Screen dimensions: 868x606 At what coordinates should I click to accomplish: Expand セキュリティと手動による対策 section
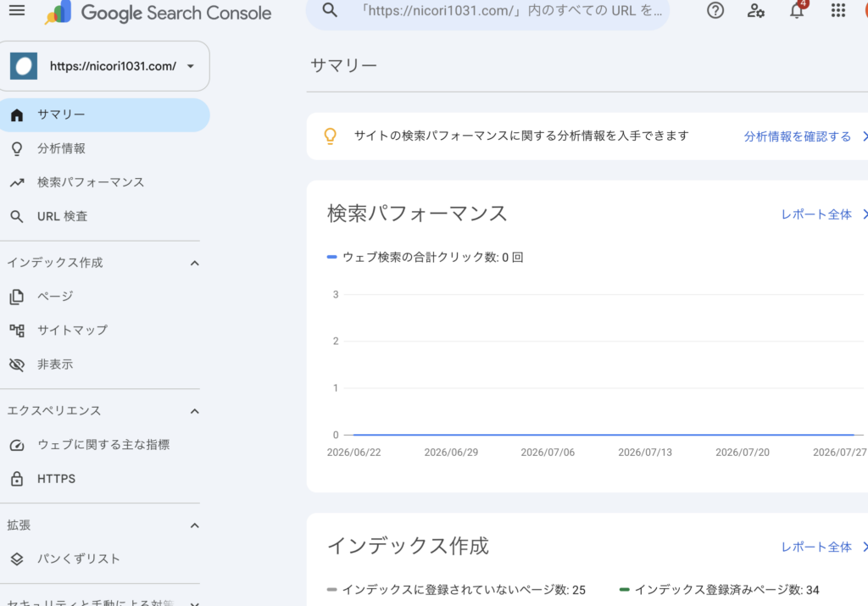tap(194, 603)
